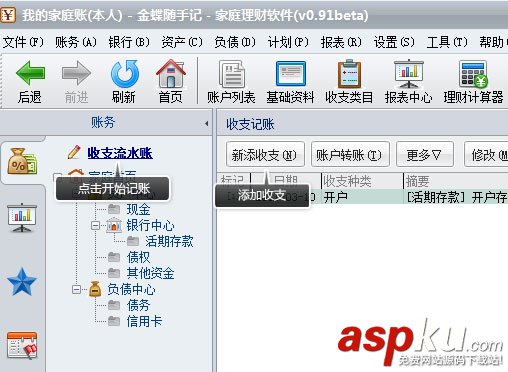Open the 文件(F) menu

pos(23,42)
